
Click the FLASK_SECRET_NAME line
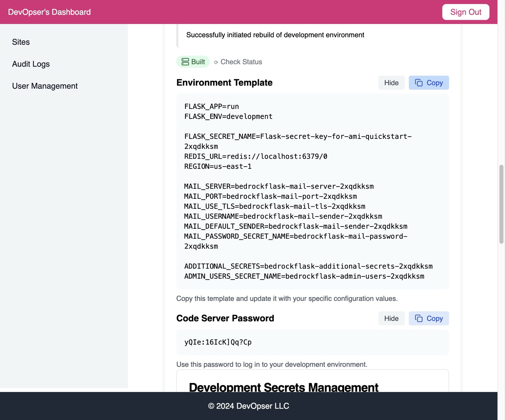pyautogui.click(x=298, y=141)
